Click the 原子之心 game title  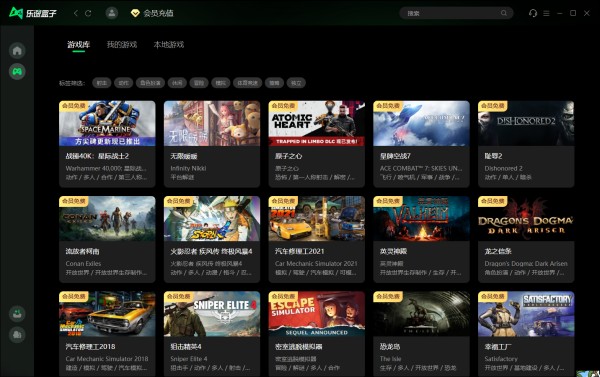(289, 156)
